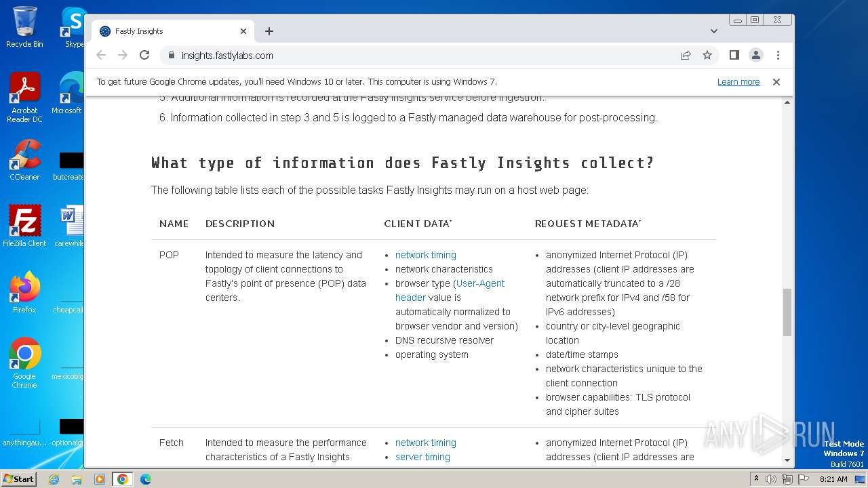Open the carewhile Word document icon
The image size is (868, 488).
click(x=71, y=226)
